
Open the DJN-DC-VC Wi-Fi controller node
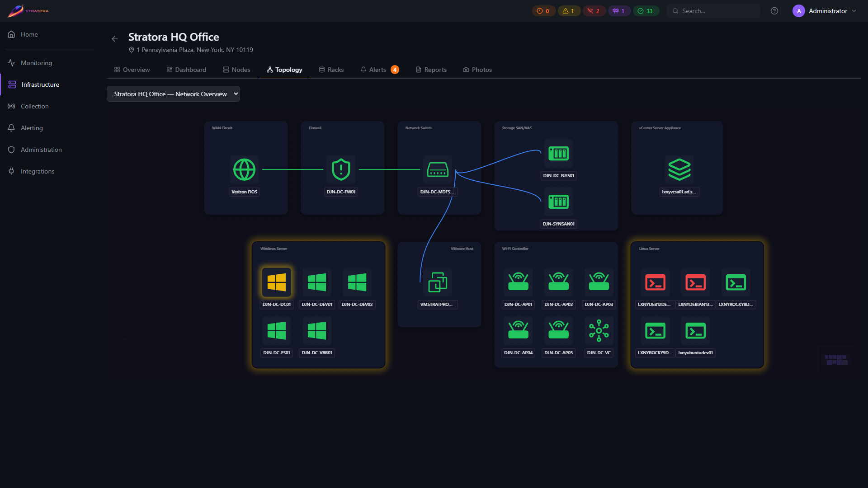[x=599, y=331]
